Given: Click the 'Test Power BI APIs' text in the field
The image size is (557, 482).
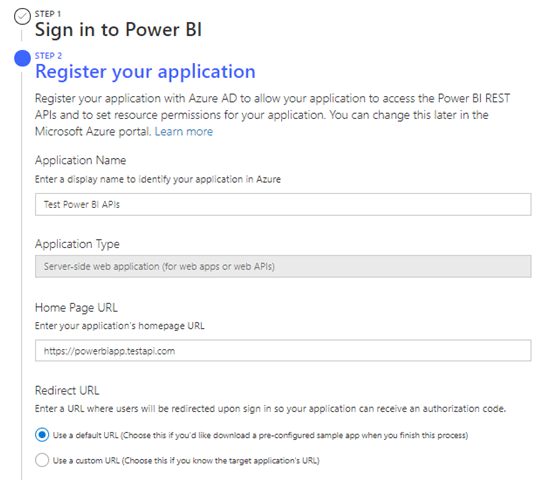Looking at the screenshot, I should [82, 205].
